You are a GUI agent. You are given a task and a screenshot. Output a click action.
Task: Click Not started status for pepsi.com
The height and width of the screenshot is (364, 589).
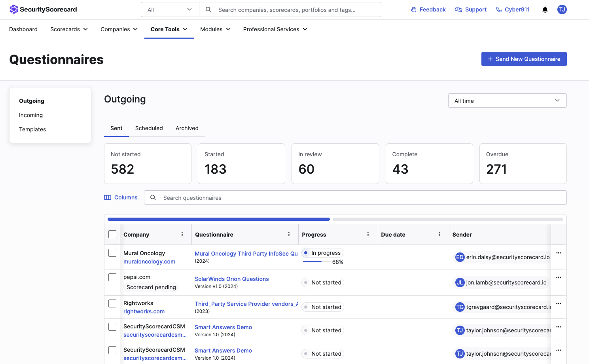(x=323, y=282)
